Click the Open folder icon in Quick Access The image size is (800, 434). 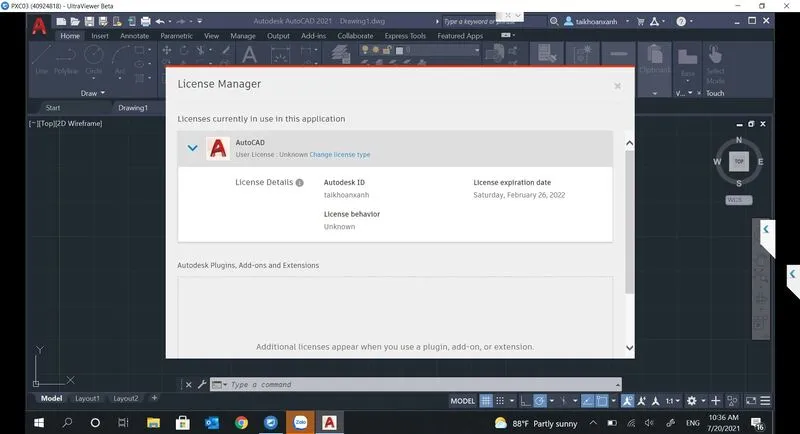75,21
